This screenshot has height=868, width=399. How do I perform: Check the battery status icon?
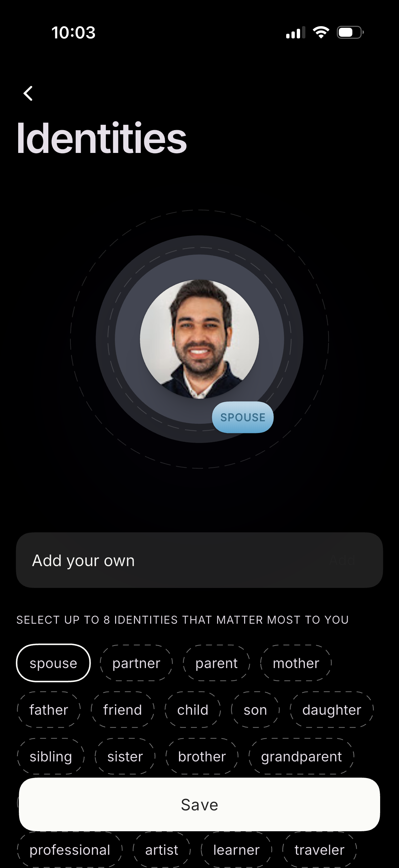(350, 33)
